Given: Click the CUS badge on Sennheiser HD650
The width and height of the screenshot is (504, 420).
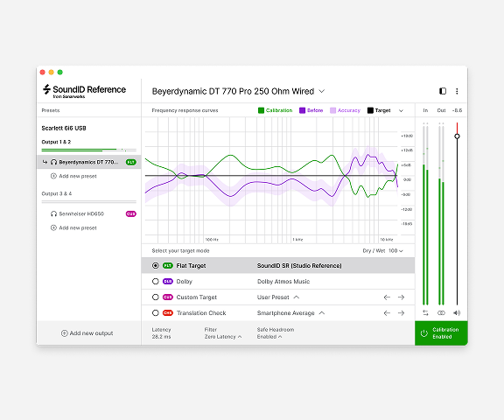Looking at the screenshot, I should [131, 214].
